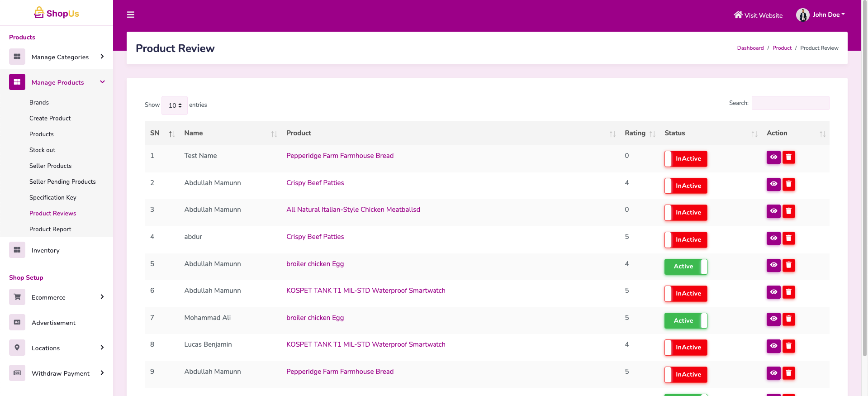Screen dimensions: 868x396
Task: Select Seller Pending Products menu item
Action: point(62,181)
